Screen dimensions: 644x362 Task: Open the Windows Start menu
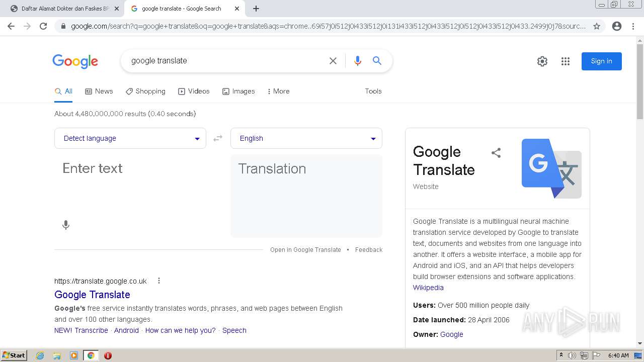[14, 355]
